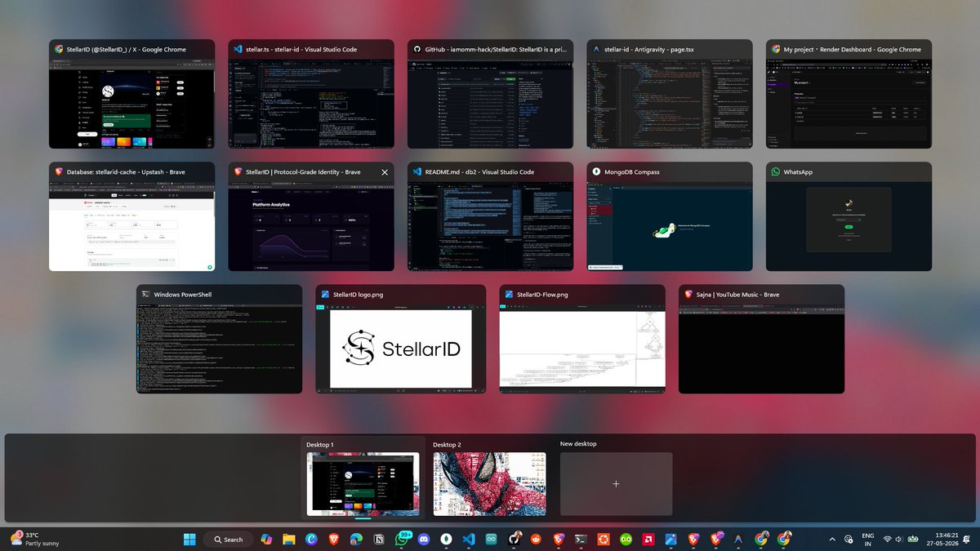Open Duolingo from the taskbar
This screenshot has height=551, width=980.
tap(626, 539)
